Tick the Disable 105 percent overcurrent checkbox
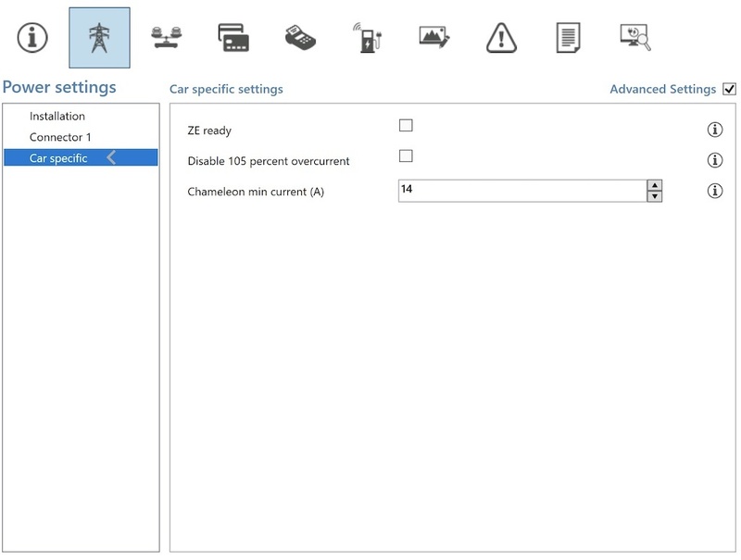Viewport: 741px width, 560px height. coord(406,156)
